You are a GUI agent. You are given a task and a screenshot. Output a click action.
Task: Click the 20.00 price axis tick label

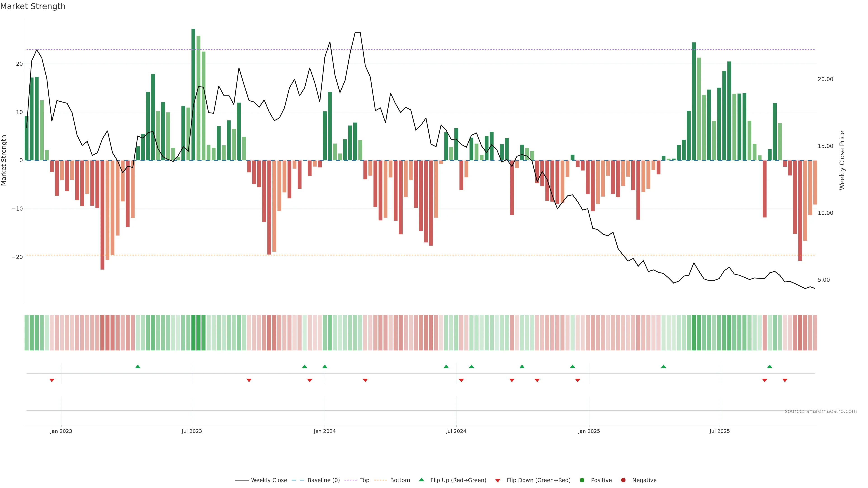(825, 79)
